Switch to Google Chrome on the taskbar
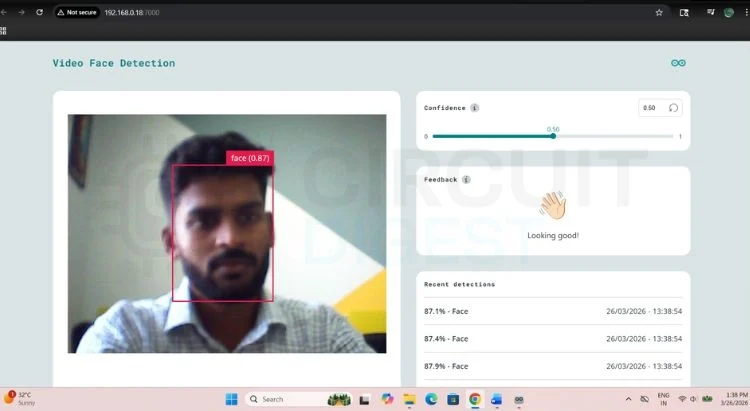Image resolution: width=750 pixels, height=411 pixels. coord(474,399)
